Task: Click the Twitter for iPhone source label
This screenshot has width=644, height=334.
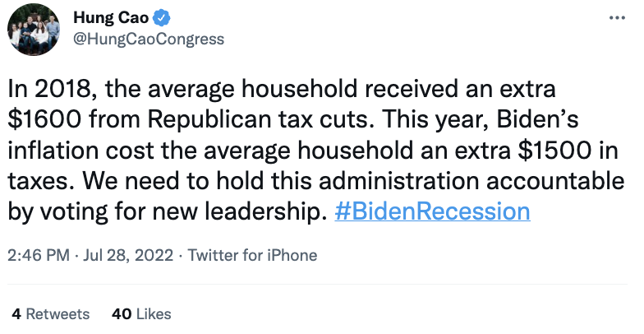Action: (252, 255)
